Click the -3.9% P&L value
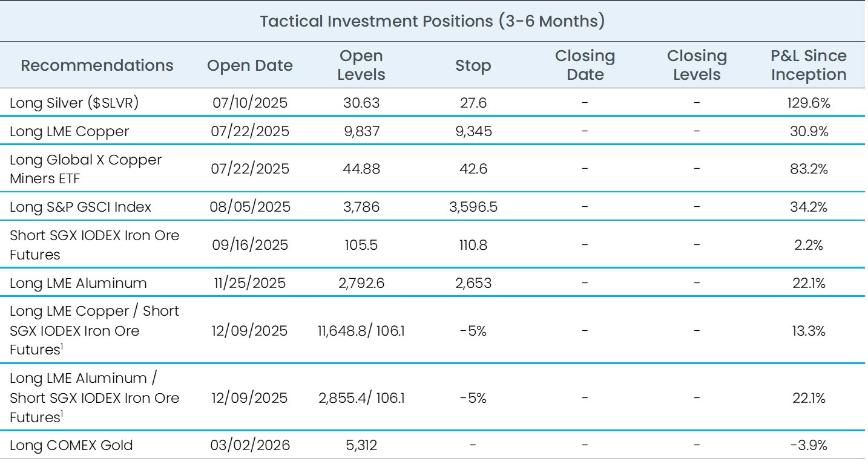The image size is (868, 476). click(809, 446)
